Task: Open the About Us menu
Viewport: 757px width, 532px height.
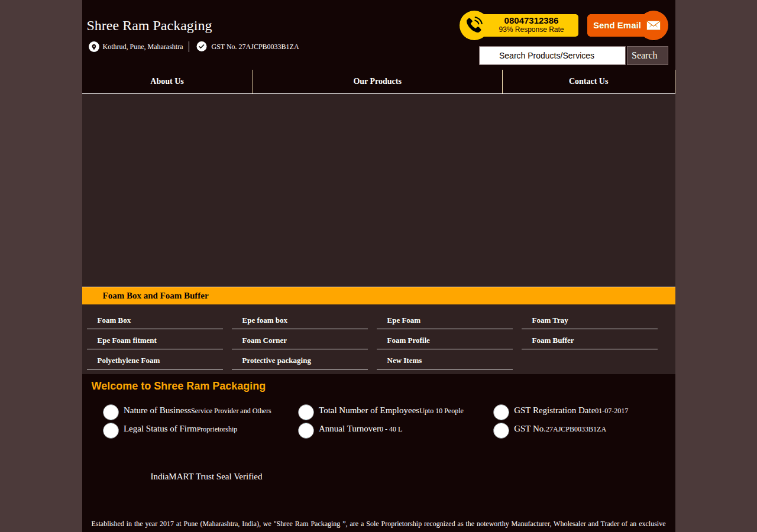Action: coord(167,82)
